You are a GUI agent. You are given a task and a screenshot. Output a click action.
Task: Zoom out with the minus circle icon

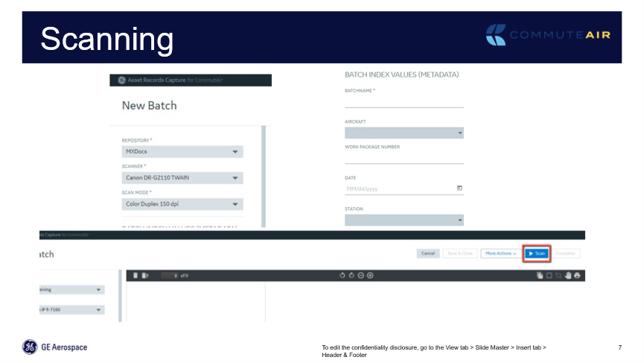point(360,275)
